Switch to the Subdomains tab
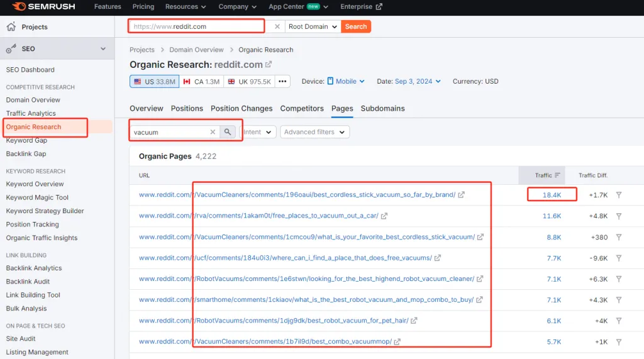 coord(383,108)
